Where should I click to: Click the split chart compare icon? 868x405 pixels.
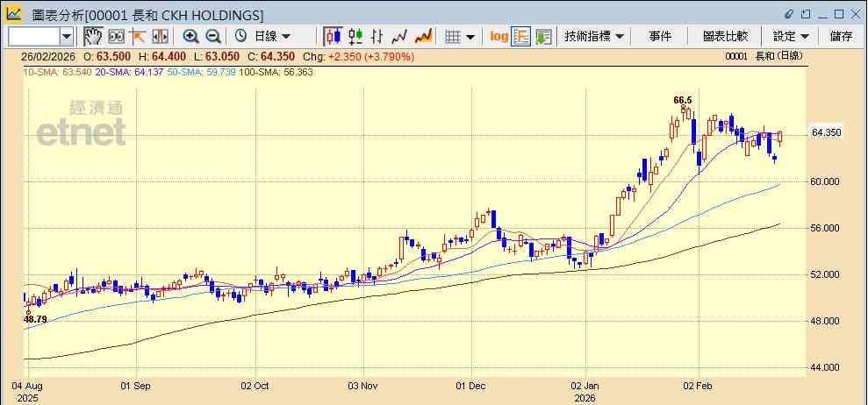click(160, 37)
